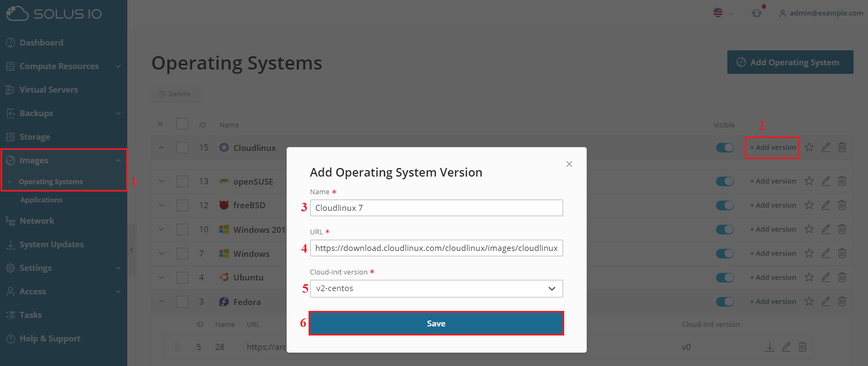The height and width of the screenshot is (366, 868).
Task: Grab drag handle of Fedora version row
Action: (177, 347)
